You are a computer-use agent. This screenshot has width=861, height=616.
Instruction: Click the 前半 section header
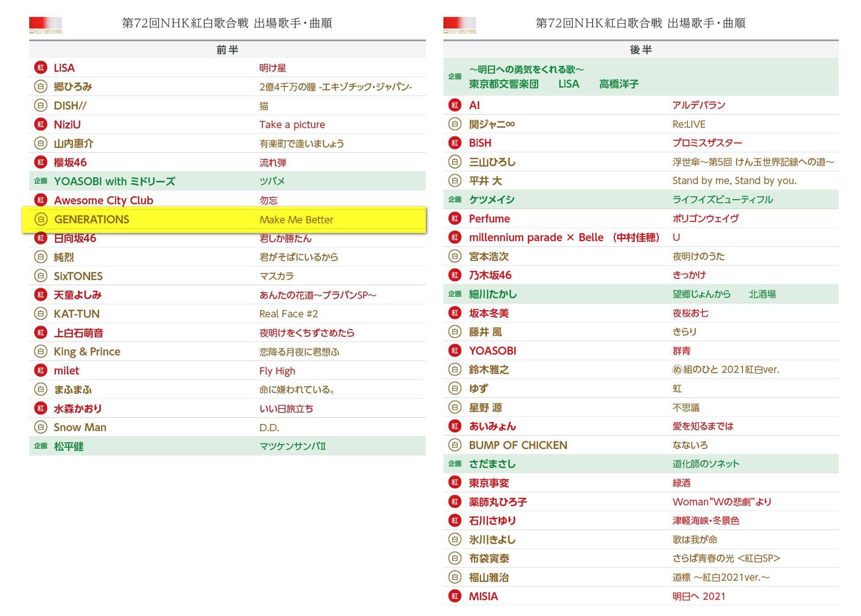[227, 49]
